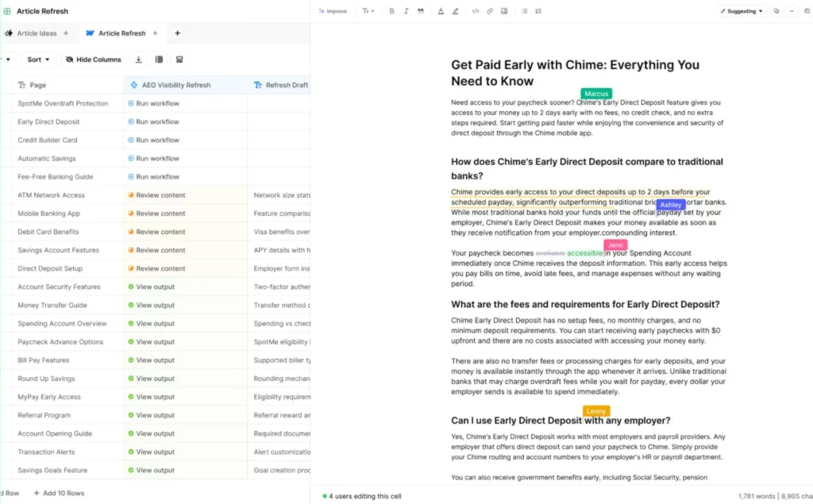View output for Paycheck Advance Options
This screenshot has width=813, height=504.
(152, 342)
